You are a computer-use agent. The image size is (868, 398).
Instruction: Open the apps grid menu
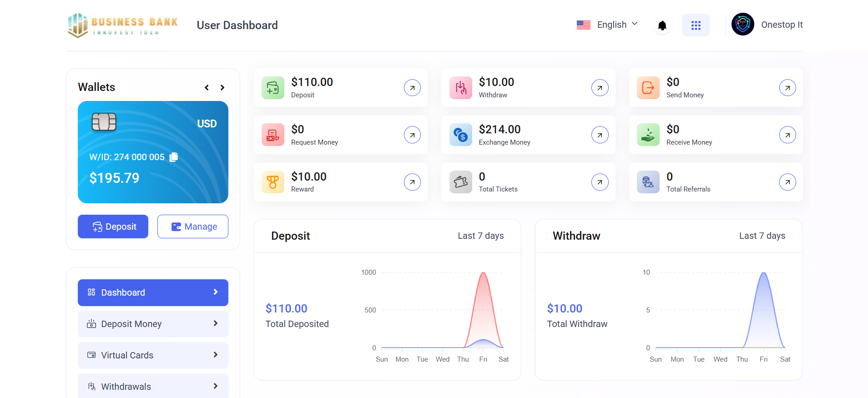pyautogui.click(x=696, y=25)
